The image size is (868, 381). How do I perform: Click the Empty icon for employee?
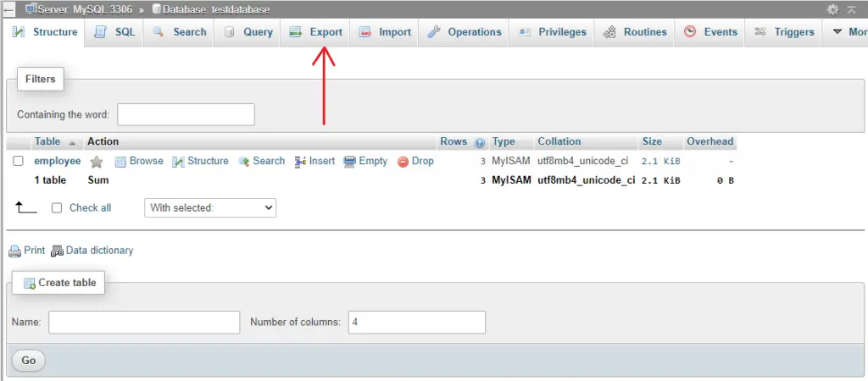coord(349,162)
